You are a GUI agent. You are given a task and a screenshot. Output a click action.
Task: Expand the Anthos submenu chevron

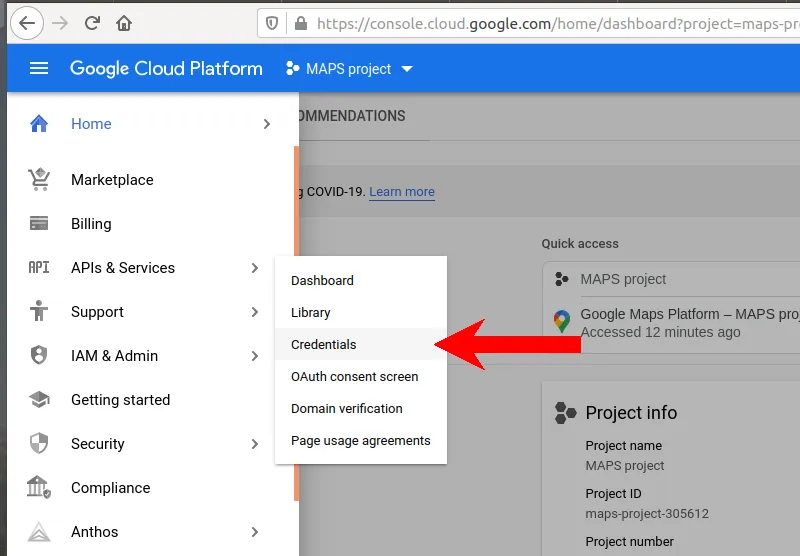pos(255,532)
